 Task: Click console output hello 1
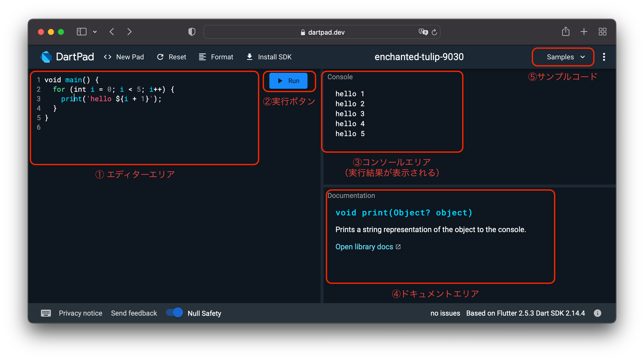click(350, 94)
